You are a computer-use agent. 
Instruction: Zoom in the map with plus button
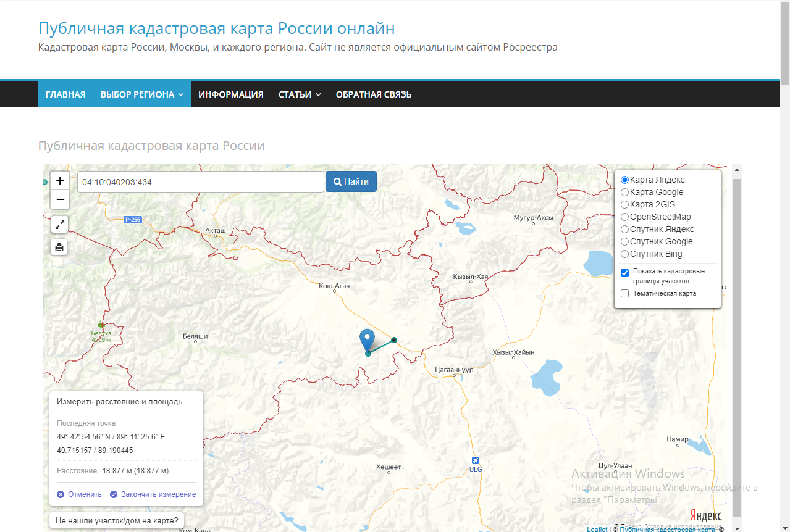point(60,181)
